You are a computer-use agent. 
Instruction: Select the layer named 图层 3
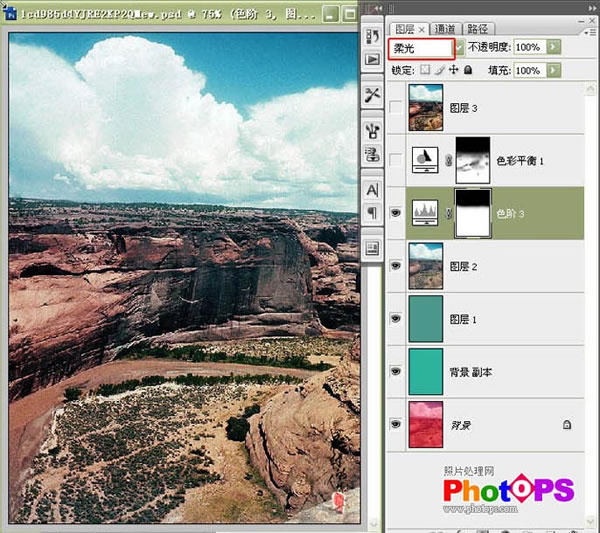463,108
